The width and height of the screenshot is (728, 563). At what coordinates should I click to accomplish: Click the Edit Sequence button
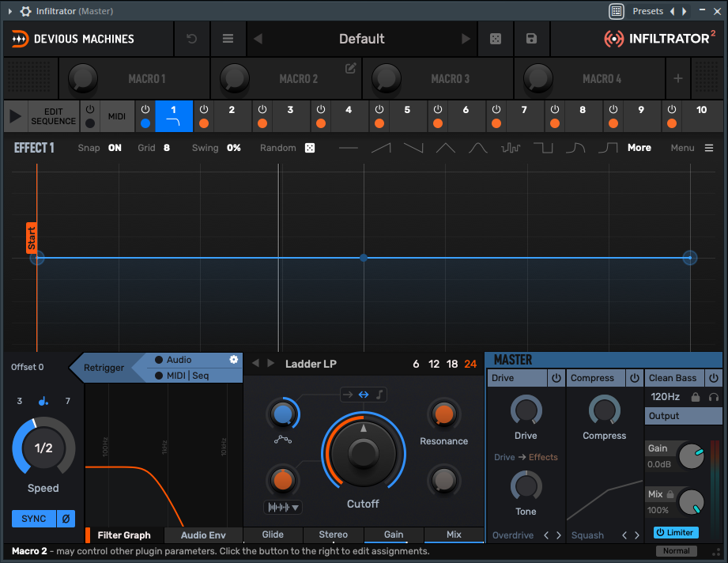point(53,116)
